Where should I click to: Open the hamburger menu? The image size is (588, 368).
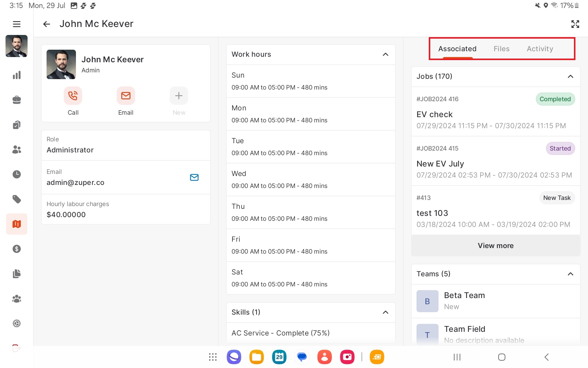17,24
